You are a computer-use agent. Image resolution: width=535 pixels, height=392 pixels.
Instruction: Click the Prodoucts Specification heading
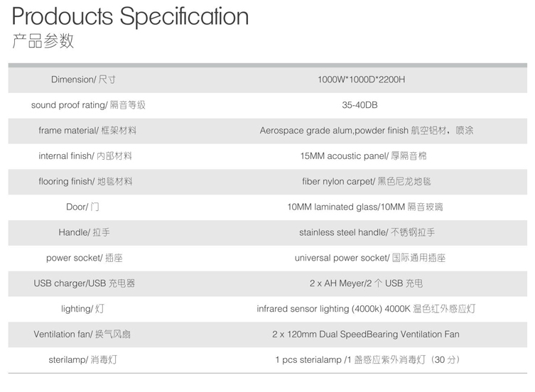pos(130,17)
